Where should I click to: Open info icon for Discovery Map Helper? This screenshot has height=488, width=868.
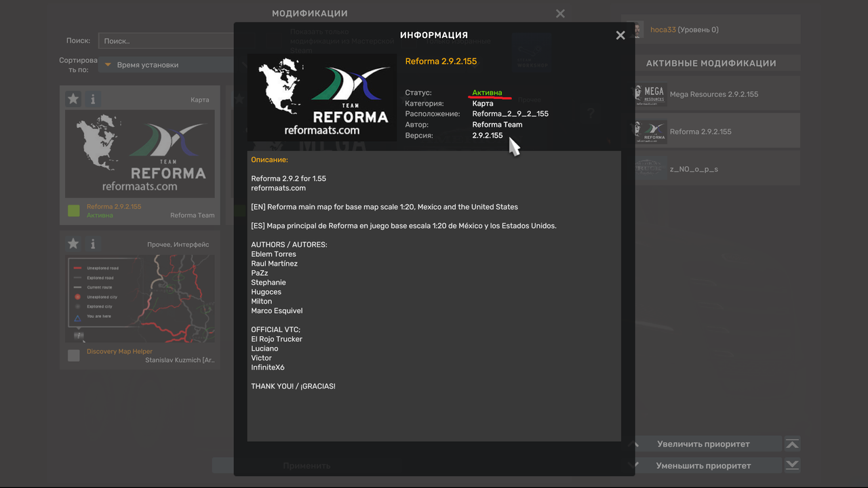[x=93, y=243]
